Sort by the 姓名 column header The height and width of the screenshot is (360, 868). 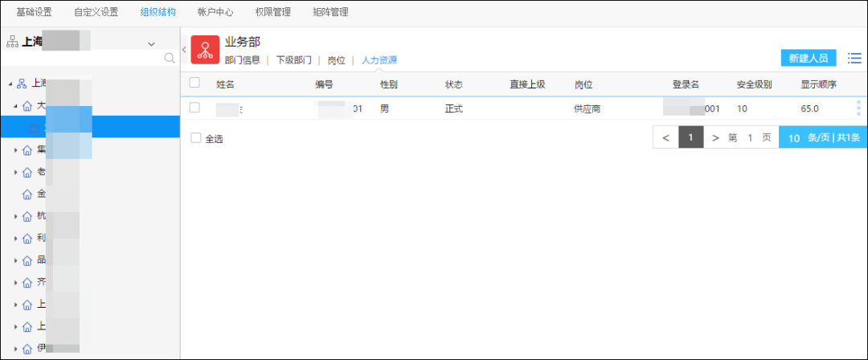tap(225, 84)
